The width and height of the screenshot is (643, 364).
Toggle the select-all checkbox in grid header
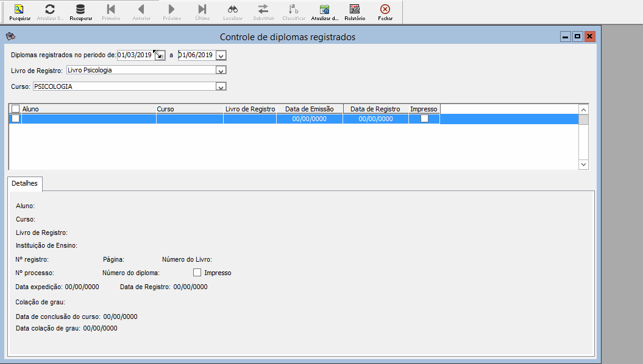(16, 109)
